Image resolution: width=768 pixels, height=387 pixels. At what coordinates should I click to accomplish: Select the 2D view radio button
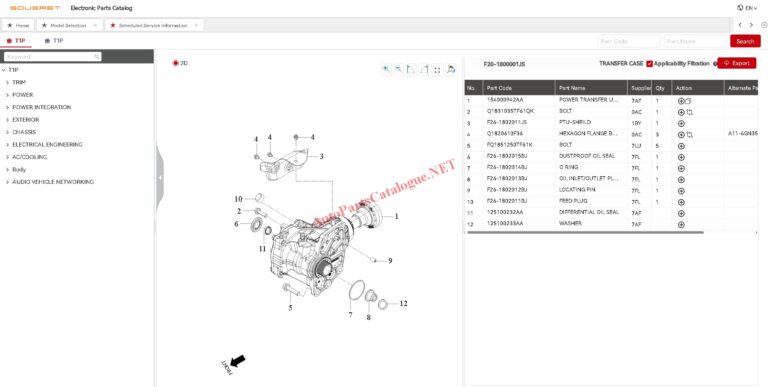[175, 63]
